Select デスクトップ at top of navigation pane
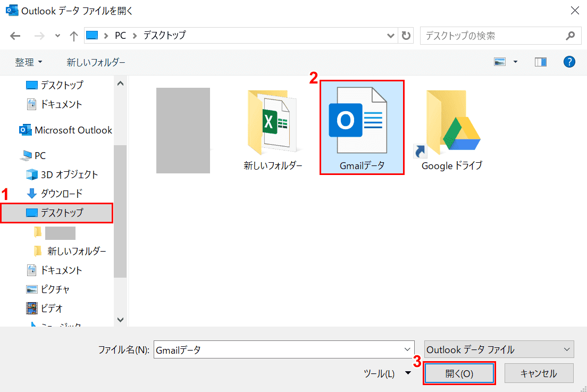 click(x=55, y=85)
